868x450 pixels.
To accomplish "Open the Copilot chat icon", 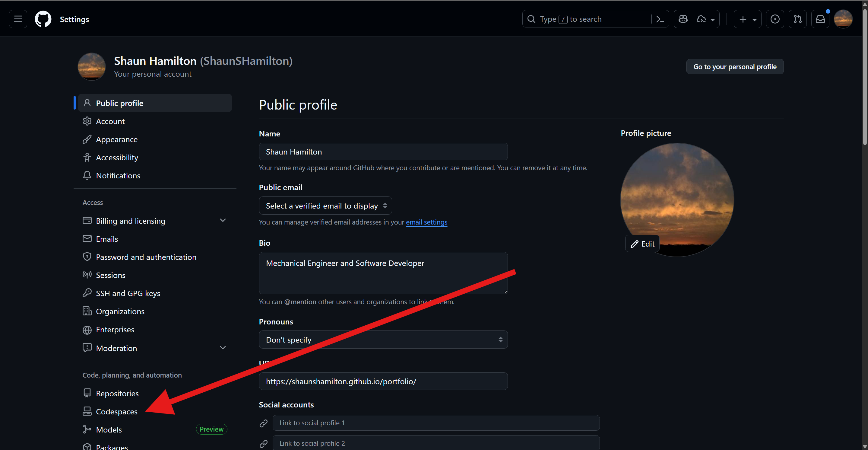I will tap(683, 19).
